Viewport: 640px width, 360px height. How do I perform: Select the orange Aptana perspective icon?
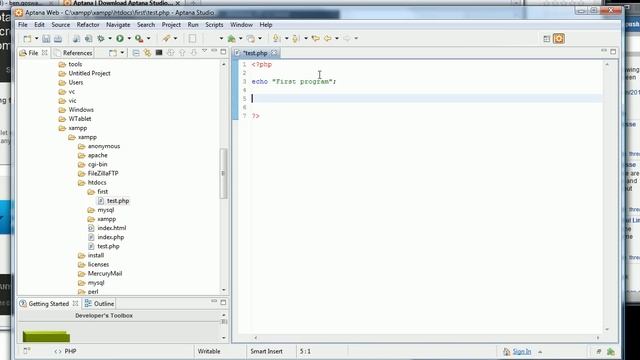pyautogui.click(x=559, y=39)
